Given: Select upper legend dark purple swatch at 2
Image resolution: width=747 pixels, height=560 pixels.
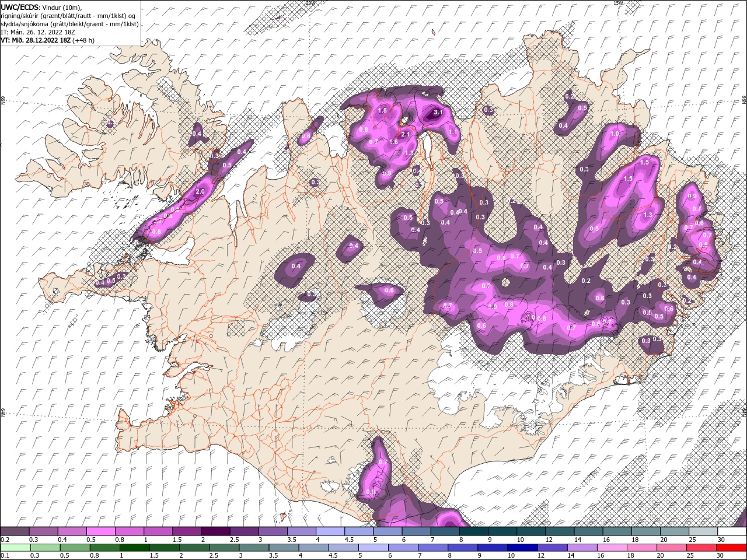Looking at the screenshot, I should (x=215, y=531).
